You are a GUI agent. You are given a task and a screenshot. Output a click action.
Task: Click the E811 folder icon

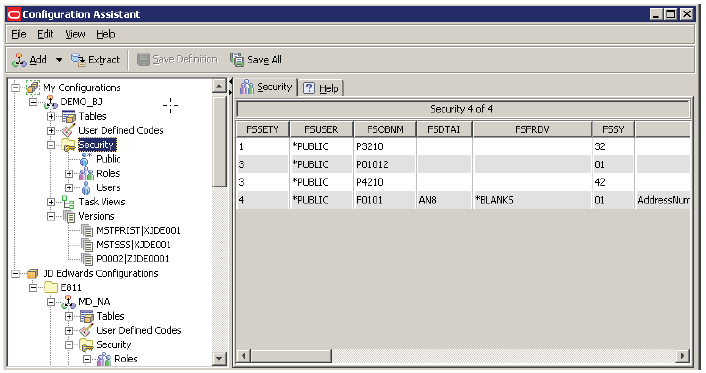(x=51, y=287)
